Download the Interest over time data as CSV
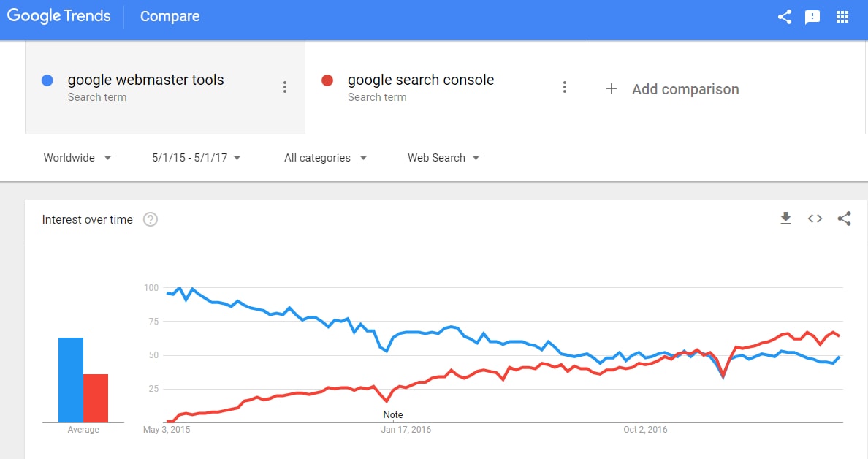Image resolution: width=868 pixels, height=459 pixels. tap(785, 219)
